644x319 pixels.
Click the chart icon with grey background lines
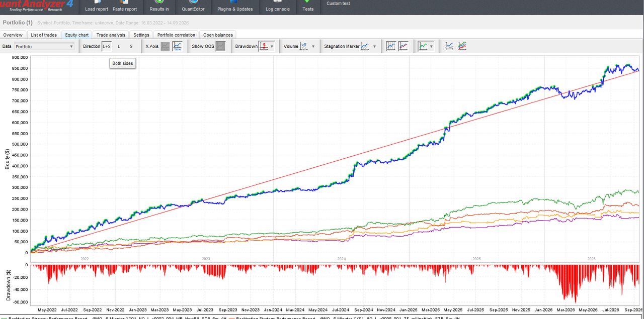pos(449,46)
